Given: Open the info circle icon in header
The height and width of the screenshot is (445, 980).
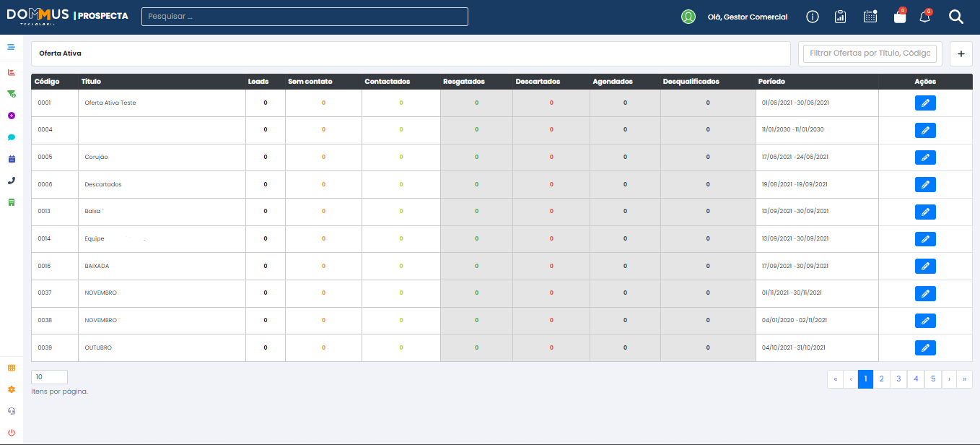Looking at the screenshot, I should tap(813, 17).
